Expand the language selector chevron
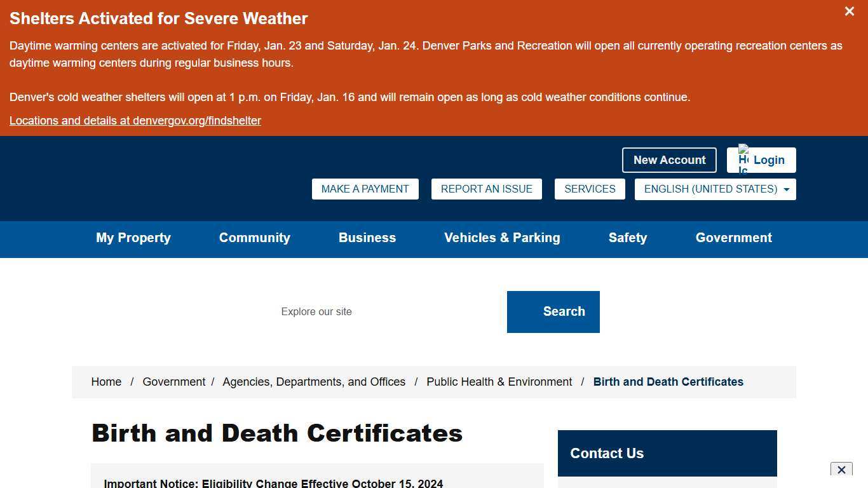868x488 pixels. pyautogui.click(x=787, y=189)
